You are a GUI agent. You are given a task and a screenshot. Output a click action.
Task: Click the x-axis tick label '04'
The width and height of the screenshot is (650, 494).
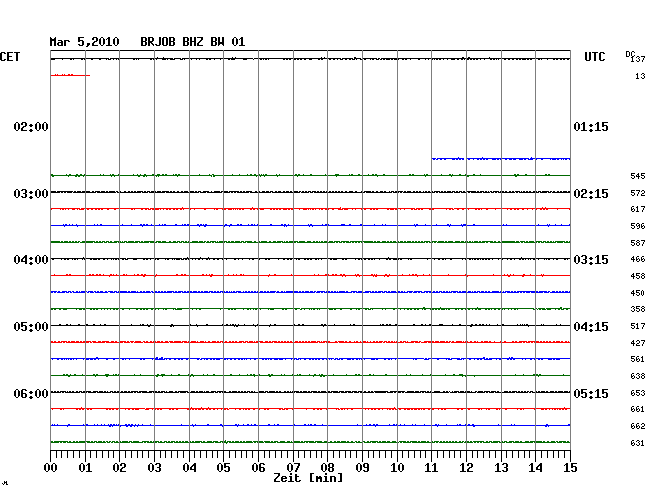click(x=189, y=468)
